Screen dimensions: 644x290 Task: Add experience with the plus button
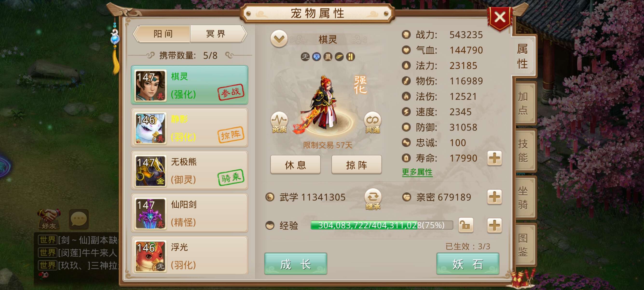[494, 225]
